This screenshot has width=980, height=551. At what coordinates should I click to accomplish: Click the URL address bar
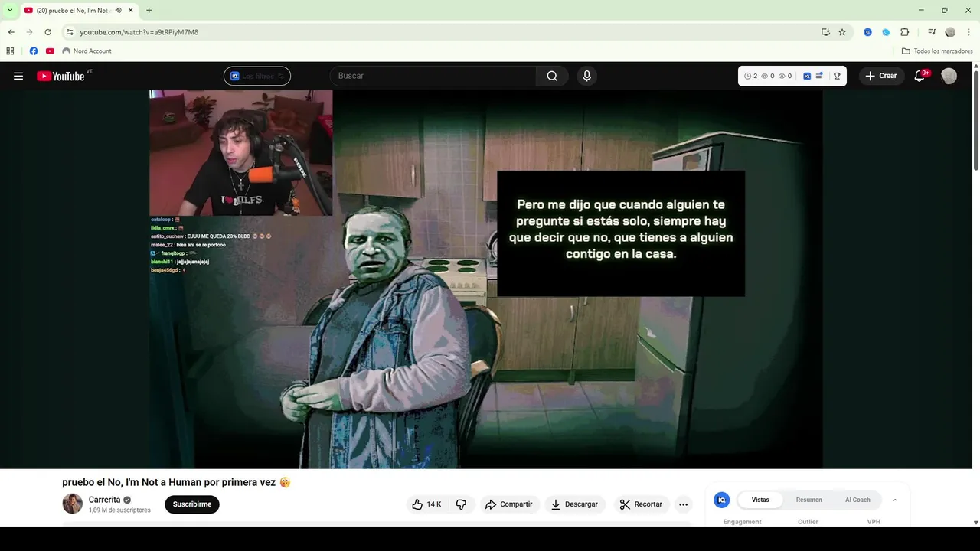(444, 32)
